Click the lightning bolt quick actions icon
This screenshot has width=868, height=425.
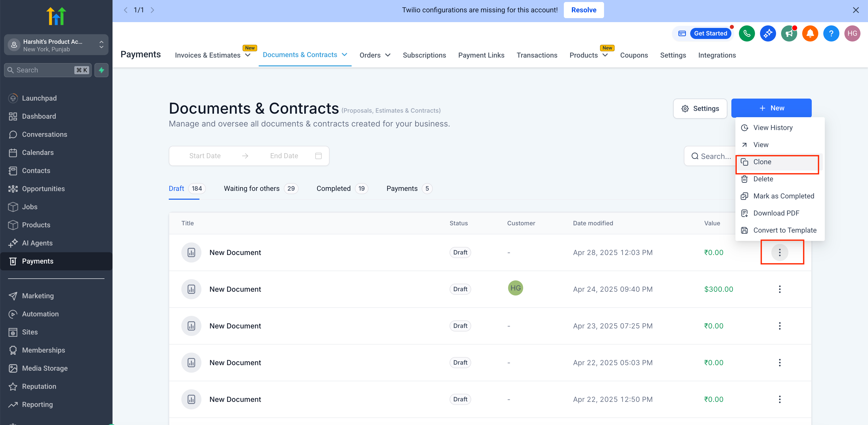click(x=101, y=70)
